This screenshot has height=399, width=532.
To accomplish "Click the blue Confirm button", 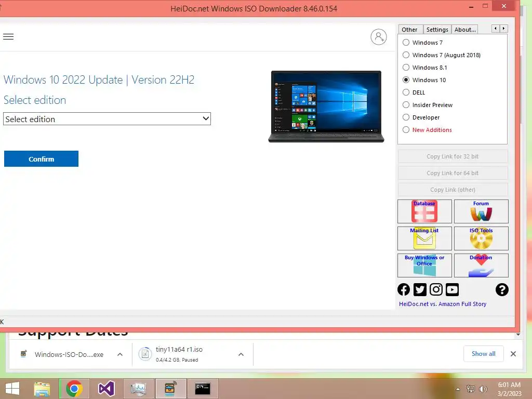I will (x=41, y=159).
